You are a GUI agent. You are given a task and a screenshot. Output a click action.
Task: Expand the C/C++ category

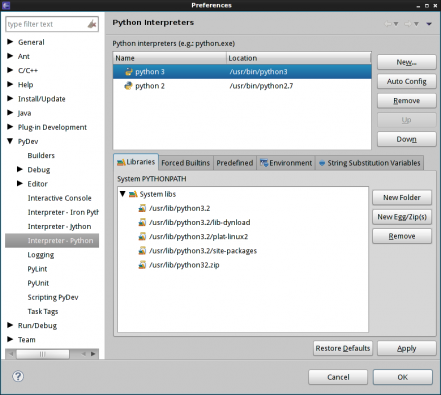tap(10, 70)
